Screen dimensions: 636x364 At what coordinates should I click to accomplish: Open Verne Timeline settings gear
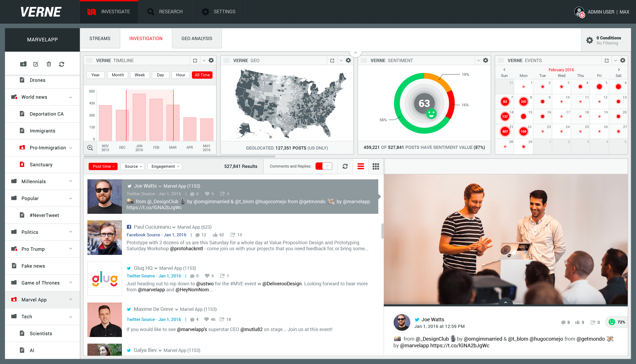(x=211, y=60)
